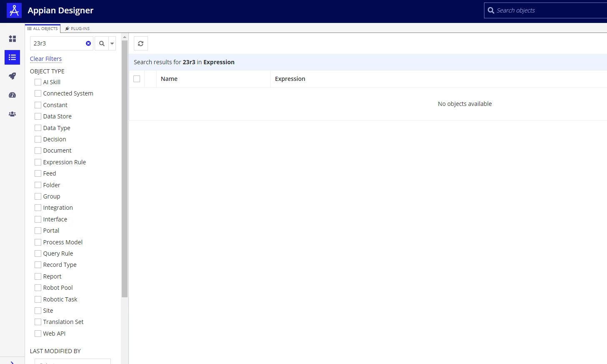Run search with magnifier button
The image size is (607, 364).
(102, 43)
